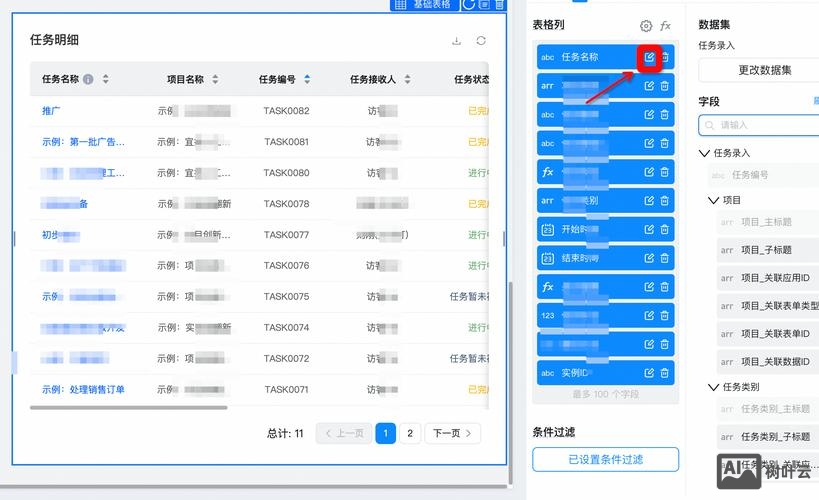The height and width of the screenshot is (500, 819).
Task: Click the canvas vertical scrollbar thumb
Action: point(510,383)
